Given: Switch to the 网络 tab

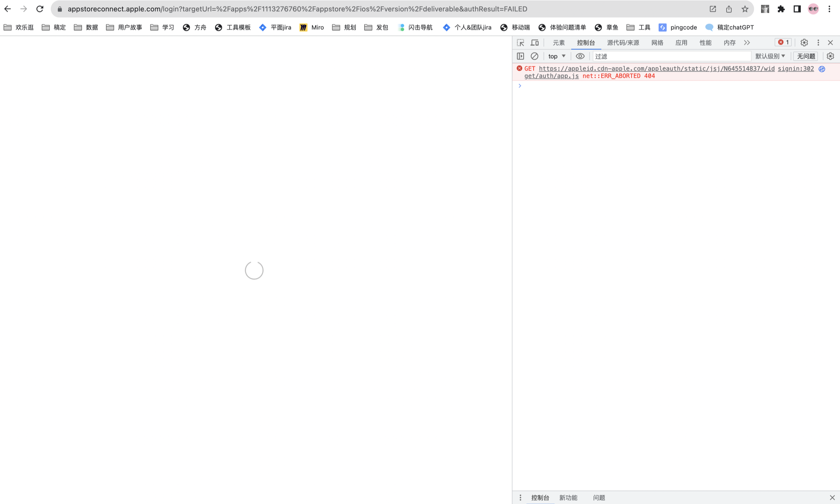Looking at the screenshot, I should (x=657, y=42).
